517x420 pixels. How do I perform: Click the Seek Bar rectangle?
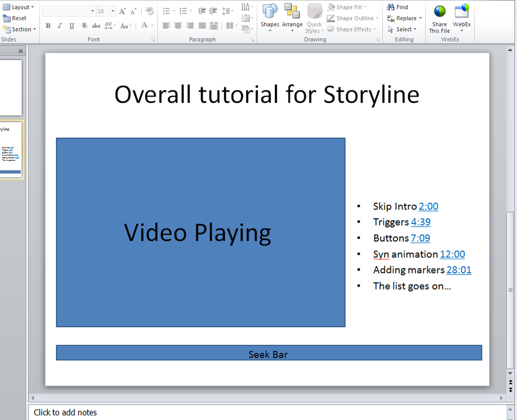click(269, 353)
